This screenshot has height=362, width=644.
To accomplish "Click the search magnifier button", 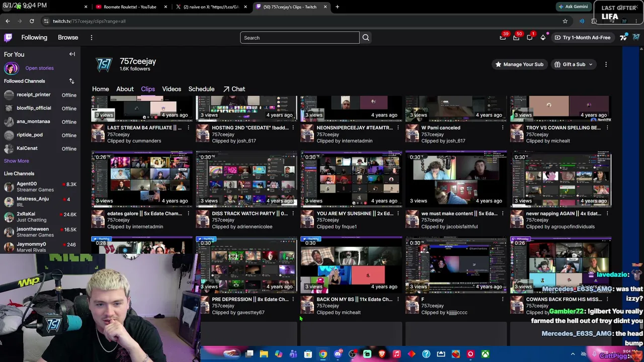I will point(366,38).
